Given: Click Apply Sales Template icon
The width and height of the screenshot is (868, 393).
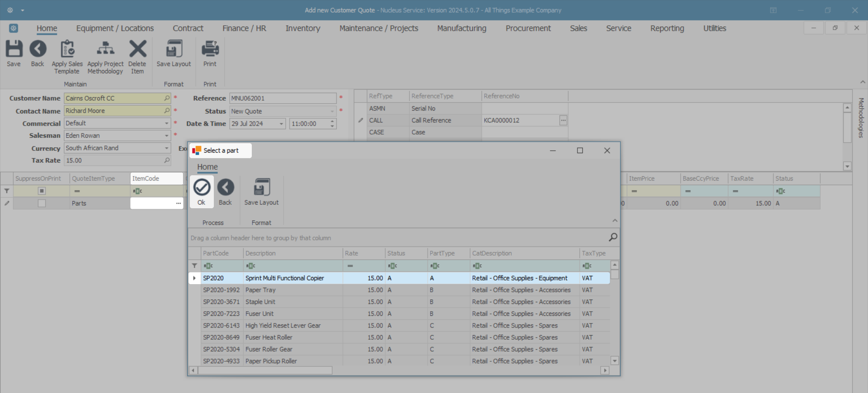Looking at the screenshot, I should pyautogui.click(x=67, y=49).
